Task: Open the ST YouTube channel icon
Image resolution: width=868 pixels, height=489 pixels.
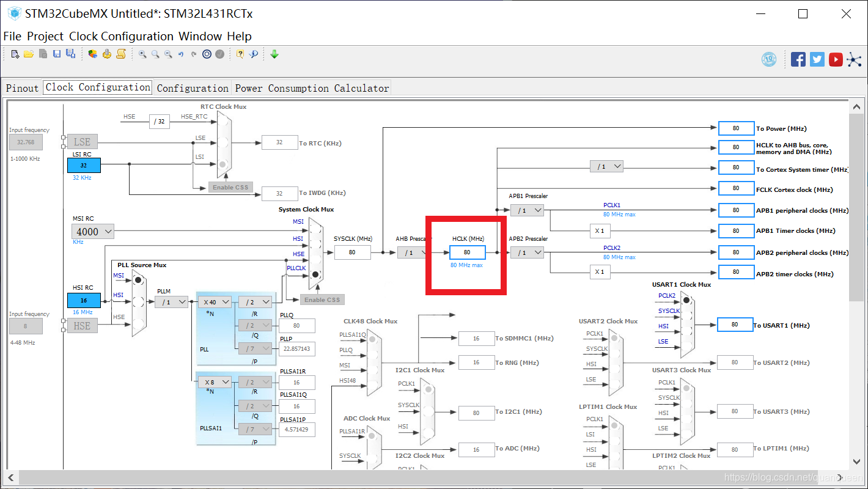Action: click(x=836, y=59)
